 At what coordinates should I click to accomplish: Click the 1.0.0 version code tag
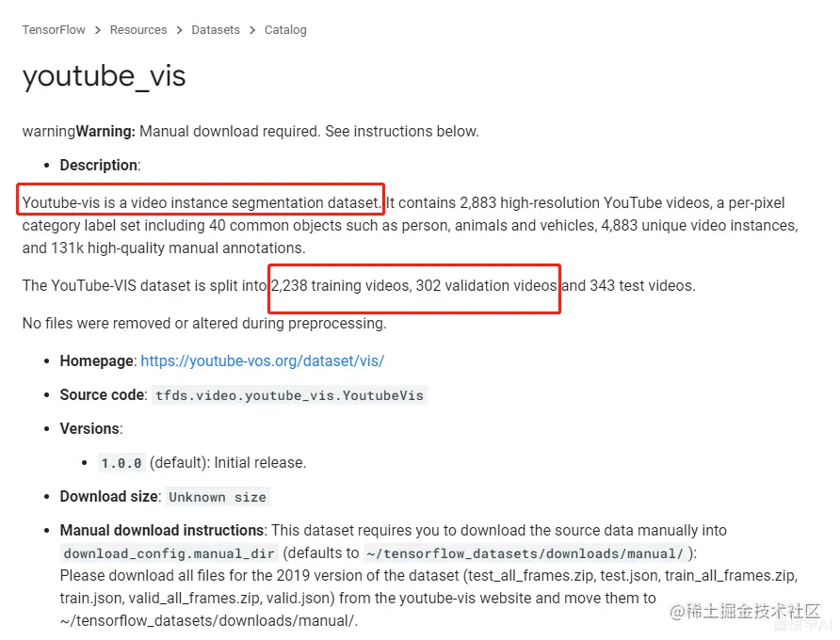[x=121, y=463]
